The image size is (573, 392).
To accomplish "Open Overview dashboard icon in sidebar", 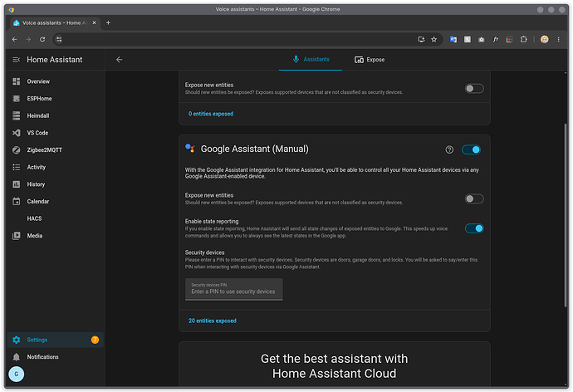I will [17, 81].
